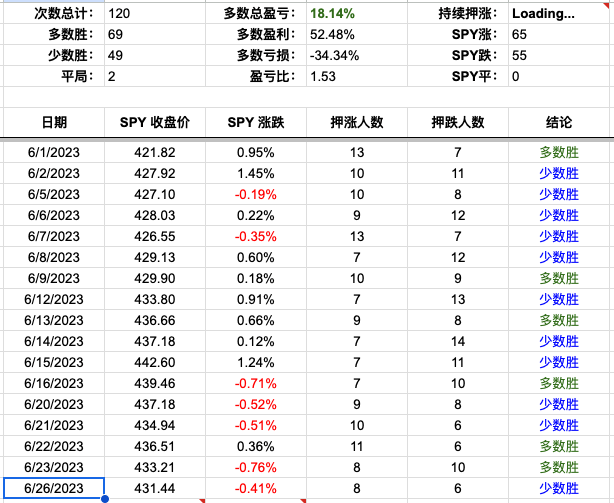Click the fill handle on cell 6/26/2023
The image size is (614, 503).
click(105, 499)
